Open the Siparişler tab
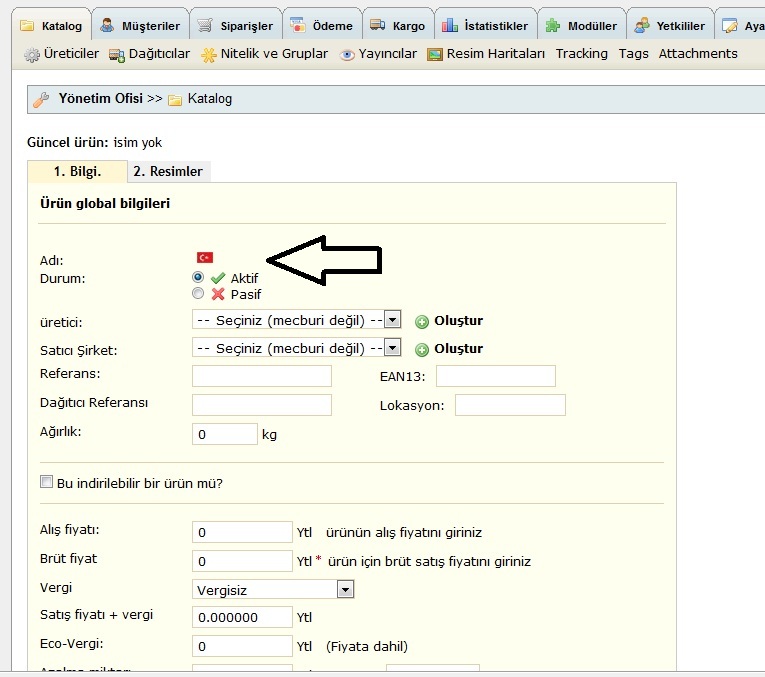This screenshot has width=765, height=677. [236, 26]
